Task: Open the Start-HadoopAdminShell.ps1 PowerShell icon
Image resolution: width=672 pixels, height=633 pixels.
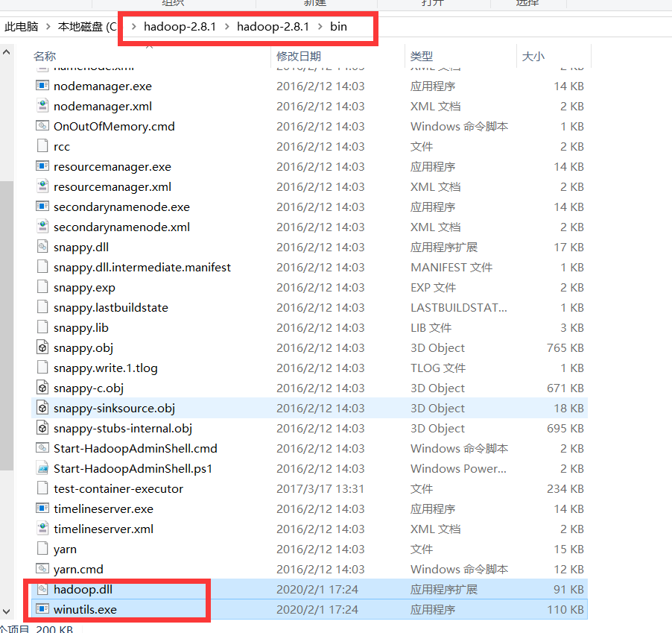Action: pos(42,468)
